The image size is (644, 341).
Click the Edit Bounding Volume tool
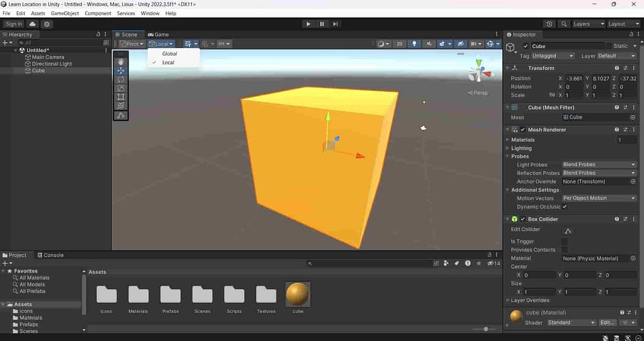121,115
